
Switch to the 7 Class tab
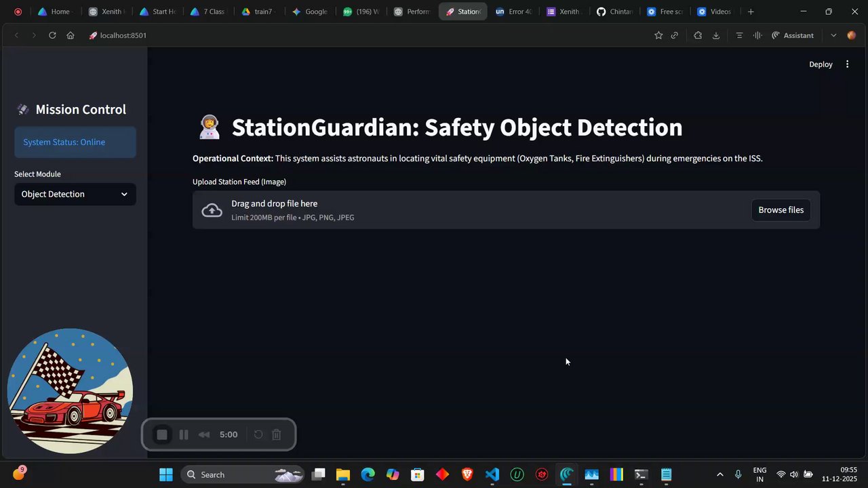pos(208,12)
